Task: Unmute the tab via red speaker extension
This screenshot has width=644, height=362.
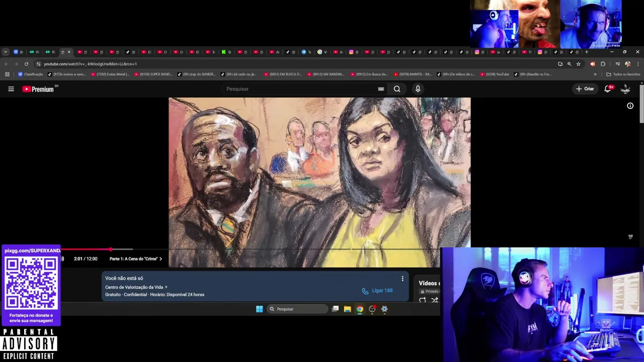Action: 592,64
